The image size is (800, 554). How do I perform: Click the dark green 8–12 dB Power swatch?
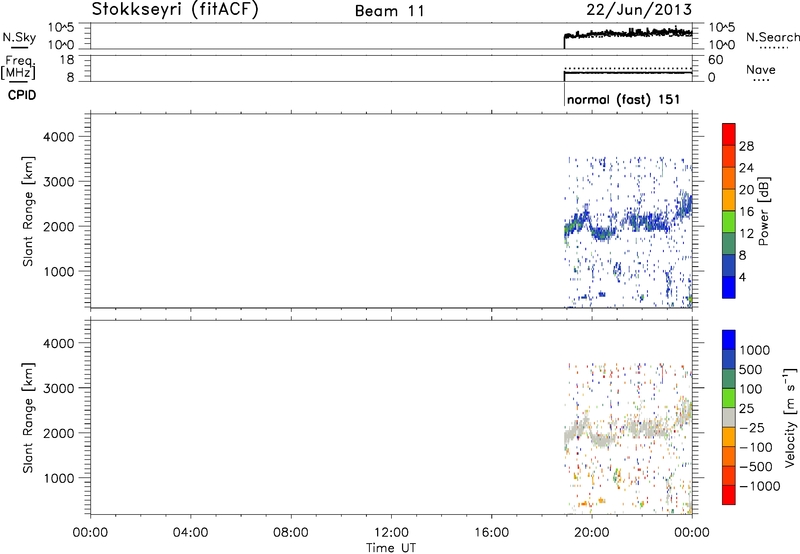pyautogui.click(x=729, y=243)
